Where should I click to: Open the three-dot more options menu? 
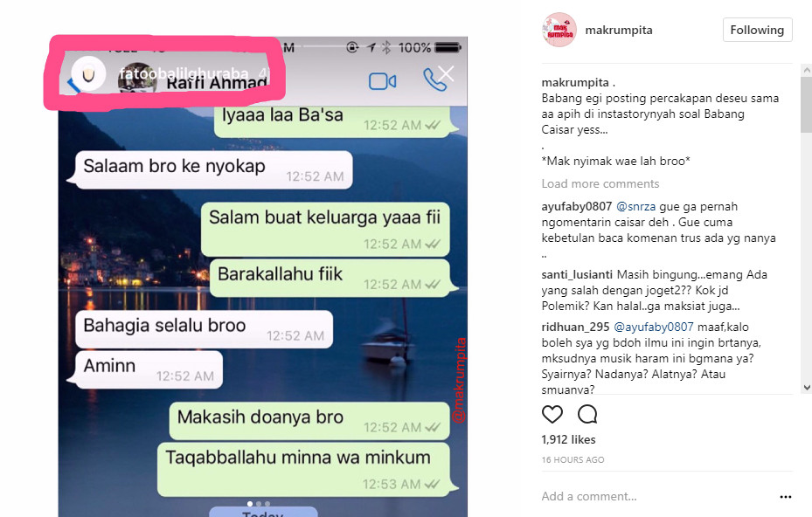(x=786, y=497)
